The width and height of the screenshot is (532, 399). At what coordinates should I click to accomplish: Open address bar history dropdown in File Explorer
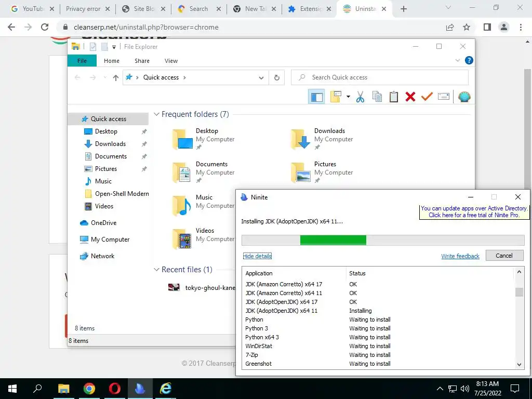point(261,78)
